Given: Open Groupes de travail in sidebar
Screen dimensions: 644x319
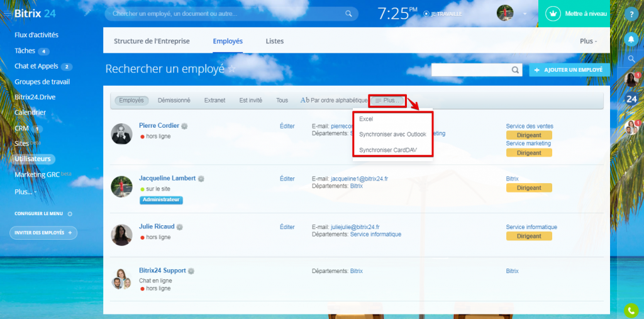Looking at the screenshot, I should (x=42, y=82).
